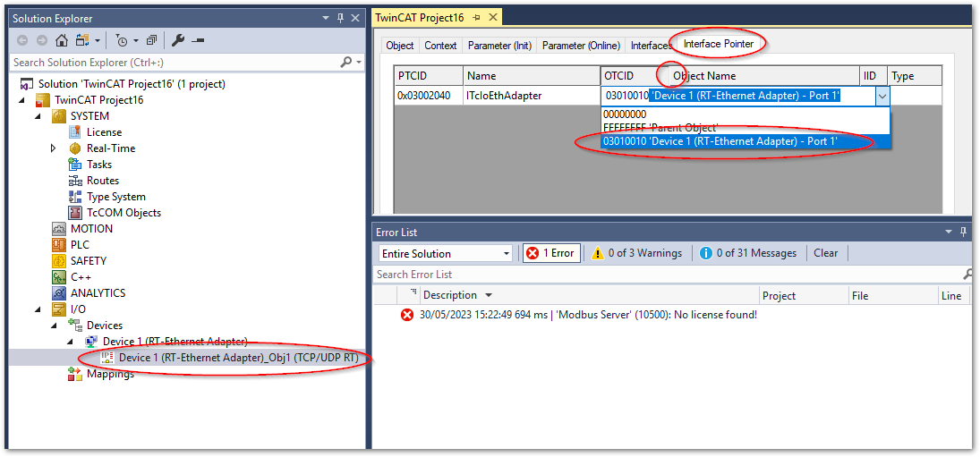Viewport: 980px width, 457px height.
Task: Open the Entire Solution scope dropdown
Action: (x=445, y=253)
